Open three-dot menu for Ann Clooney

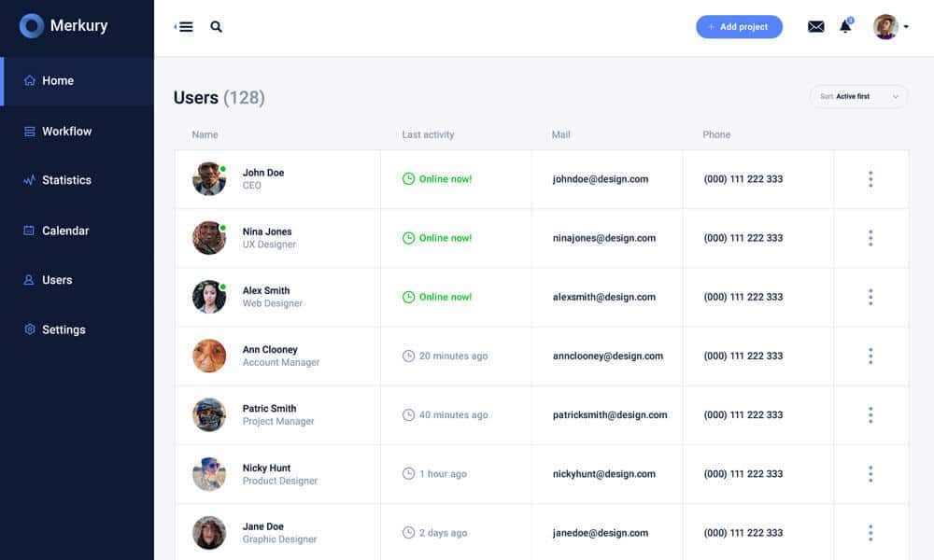870,356
